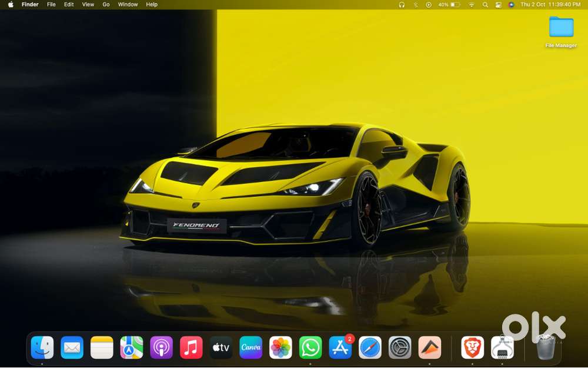Launch the Brave browser
Image resolution: width=588 pixels, height=368 pixels.
(x=472, y=347)
